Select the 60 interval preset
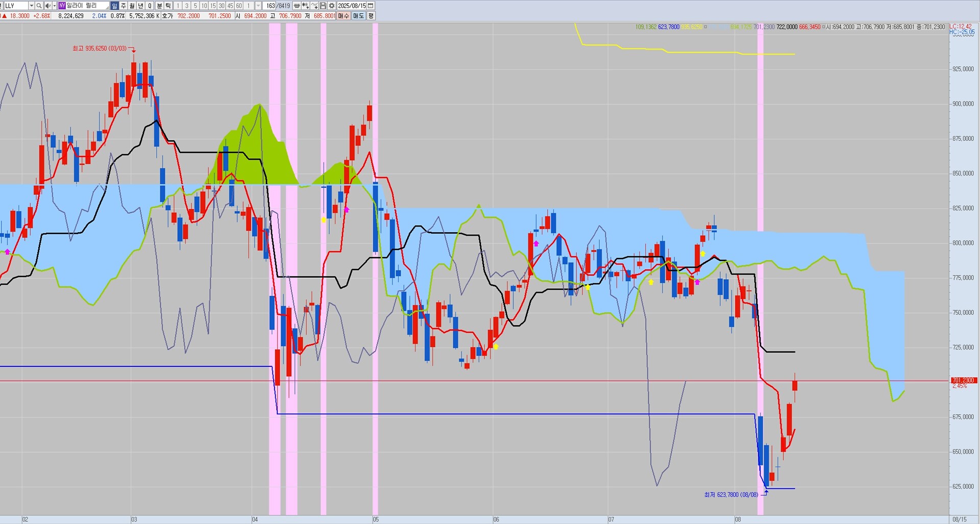Image resolution: width=980 pixels, height=524 pixels. pyautogui.click(x=239, y=6)
